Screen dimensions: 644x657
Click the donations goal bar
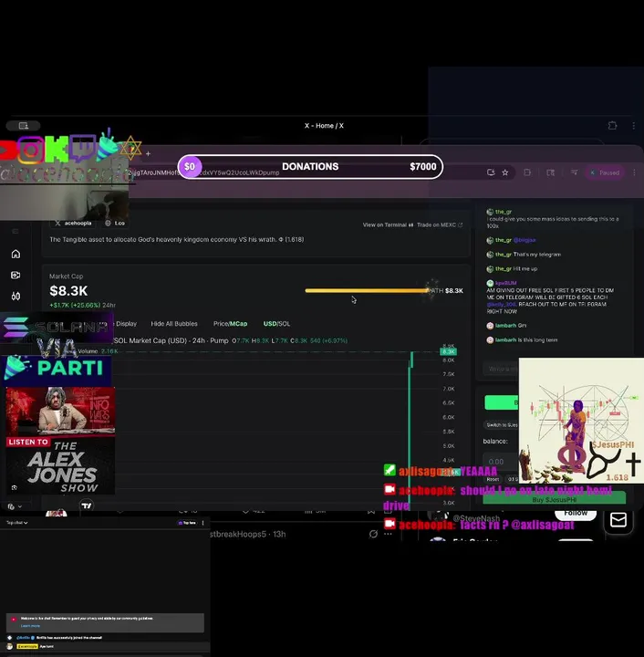click(x=310, y=166)
